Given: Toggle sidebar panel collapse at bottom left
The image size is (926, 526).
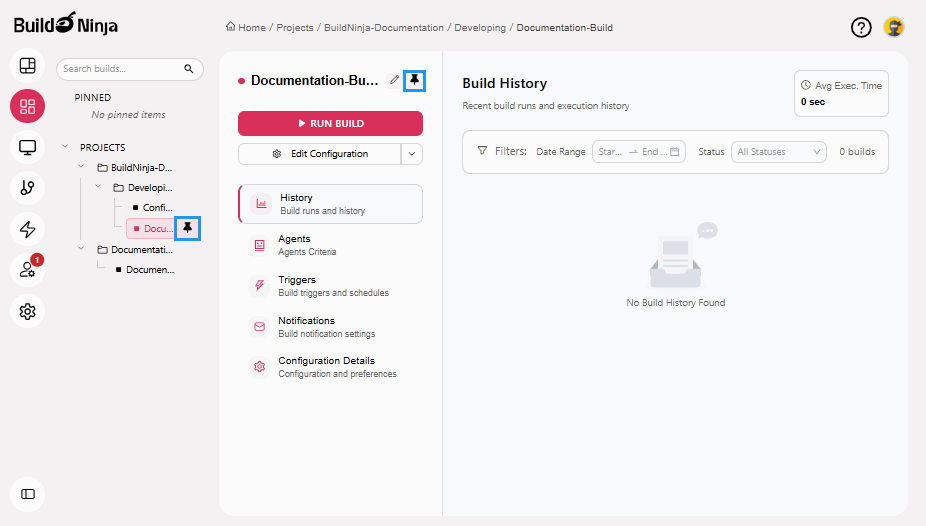Looking at the screenshot, I should pos(27,494).
